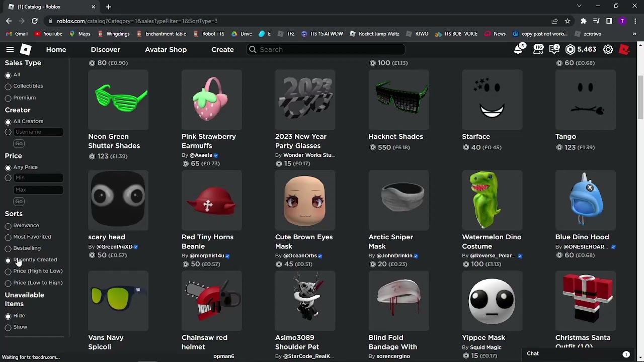Open the Robux balance 5,463

tap(581, 49)
